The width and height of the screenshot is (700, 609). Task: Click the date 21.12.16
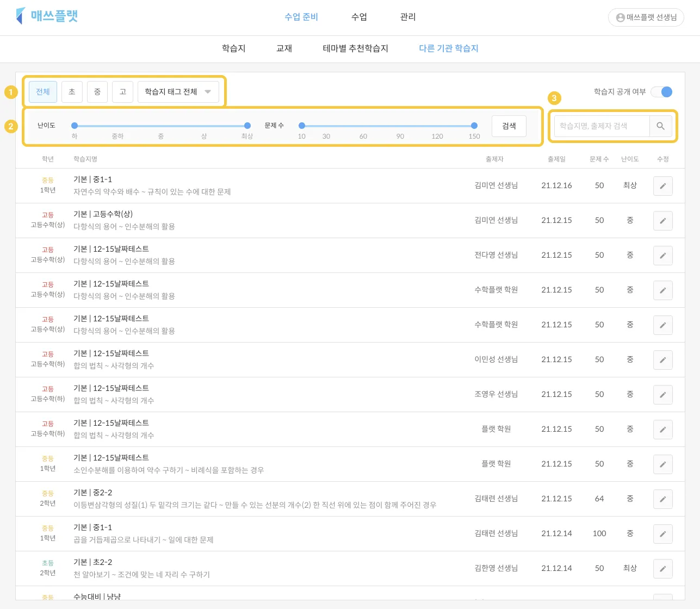[557, 185]
